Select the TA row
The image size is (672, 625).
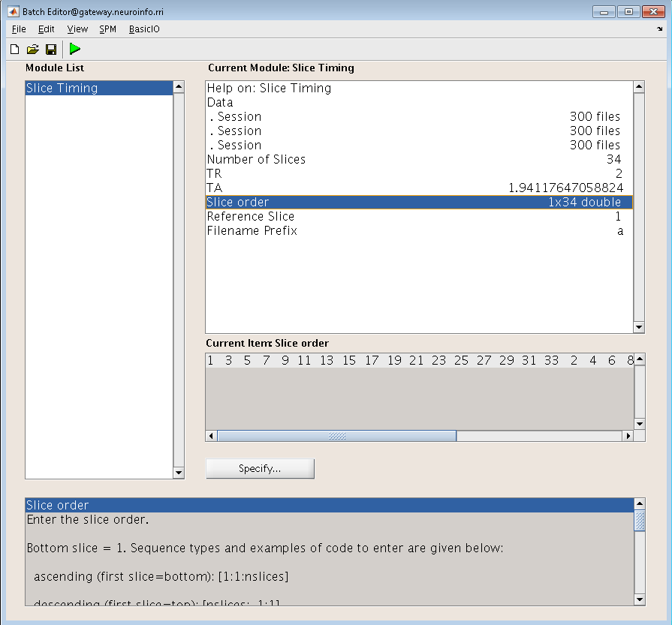[x=419, y=188]
